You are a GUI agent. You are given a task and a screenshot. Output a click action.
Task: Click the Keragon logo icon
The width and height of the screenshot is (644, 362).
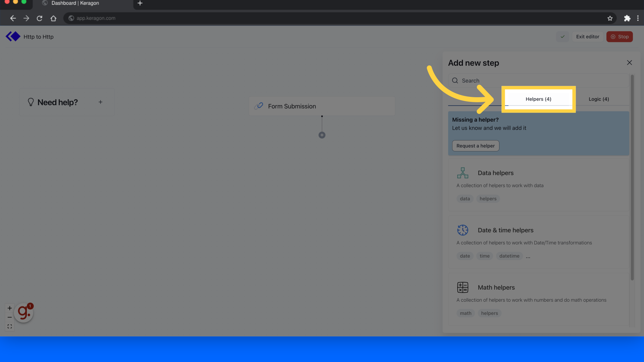point(13,36)
